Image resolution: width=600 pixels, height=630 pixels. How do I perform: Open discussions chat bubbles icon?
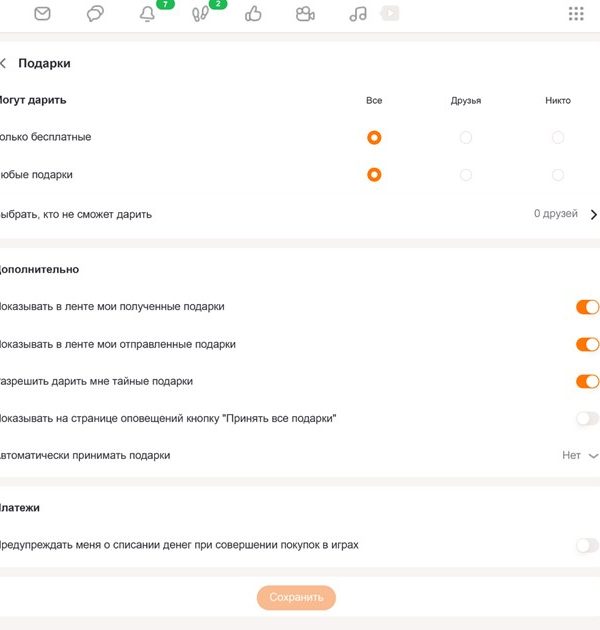click(95, 14)
